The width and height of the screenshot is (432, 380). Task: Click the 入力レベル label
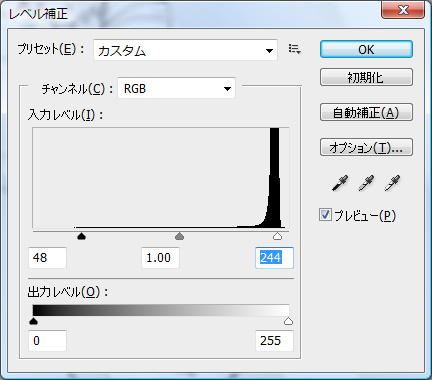[x=66, y=115]
